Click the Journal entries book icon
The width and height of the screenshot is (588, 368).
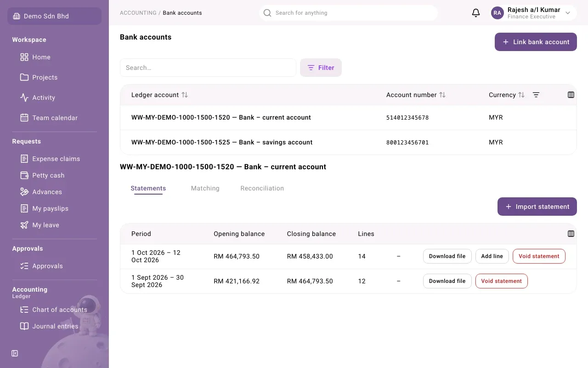pos(24,326)
